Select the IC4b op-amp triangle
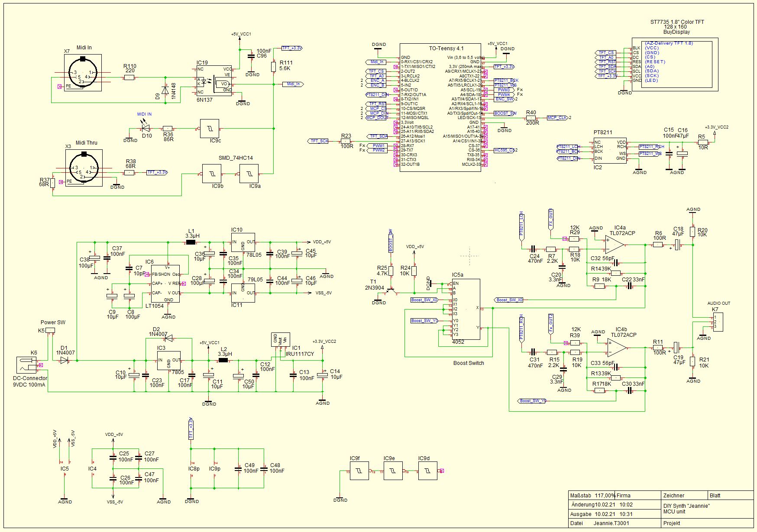Screen dimensions: 757x532 pyautogui.click(x=617, y=347)
